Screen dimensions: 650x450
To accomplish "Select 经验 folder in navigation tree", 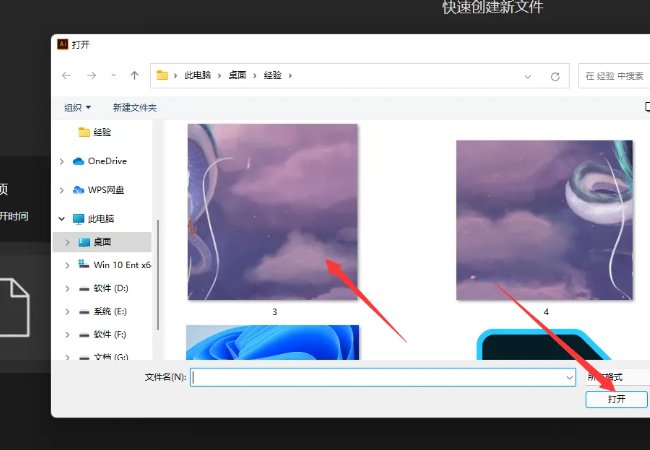I will (95, 132).
